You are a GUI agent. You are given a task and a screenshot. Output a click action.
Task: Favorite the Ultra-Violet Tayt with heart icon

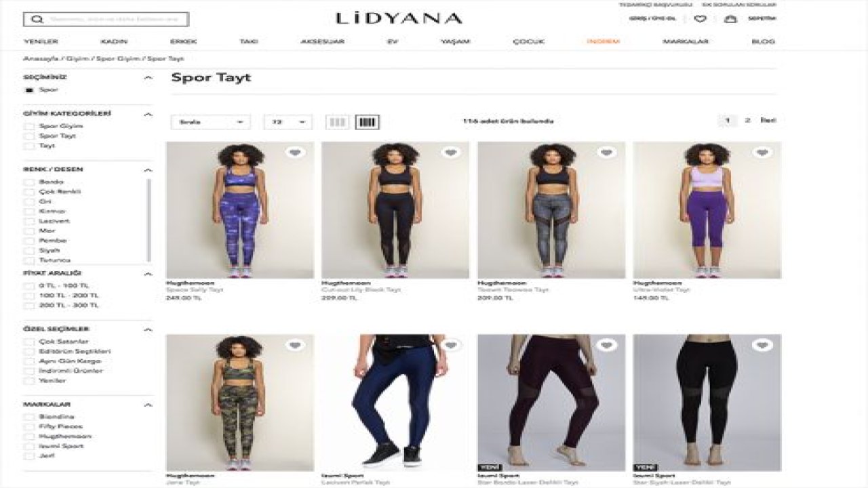pos(762,152)
